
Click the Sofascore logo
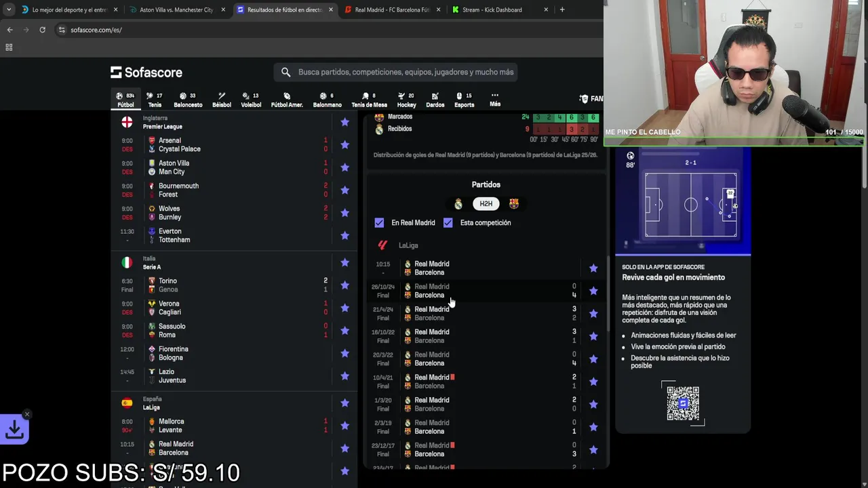[x=146, y=73]
